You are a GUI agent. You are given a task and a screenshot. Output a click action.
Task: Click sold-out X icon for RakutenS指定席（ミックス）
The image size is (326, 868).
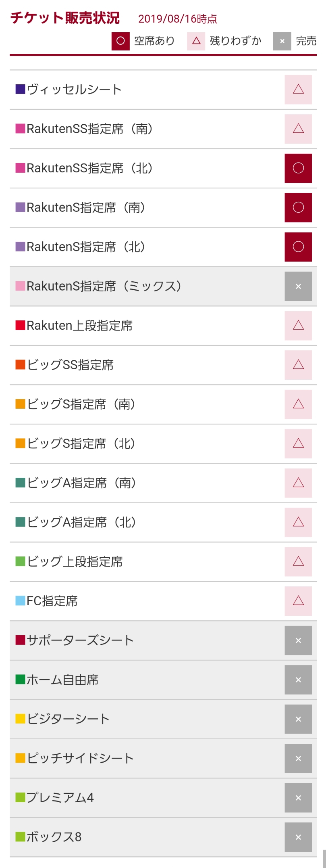298,286
